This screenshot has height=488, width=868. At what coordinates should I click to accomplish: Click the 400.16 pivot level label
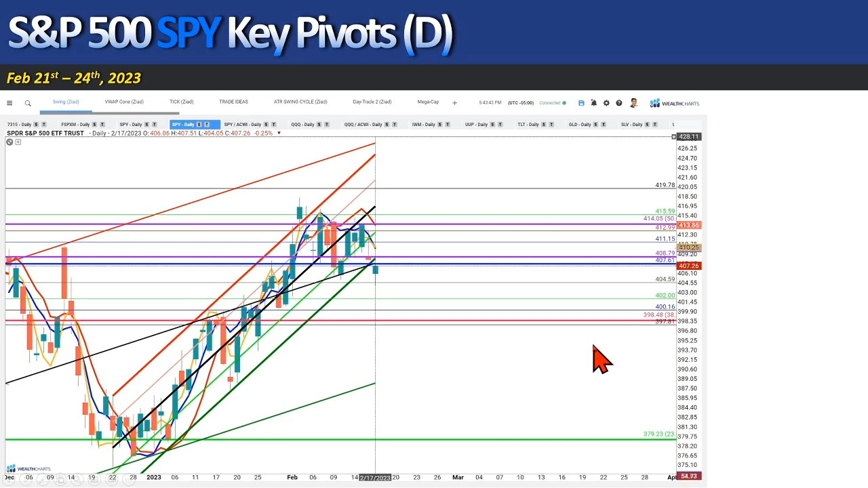click(665, 307)
